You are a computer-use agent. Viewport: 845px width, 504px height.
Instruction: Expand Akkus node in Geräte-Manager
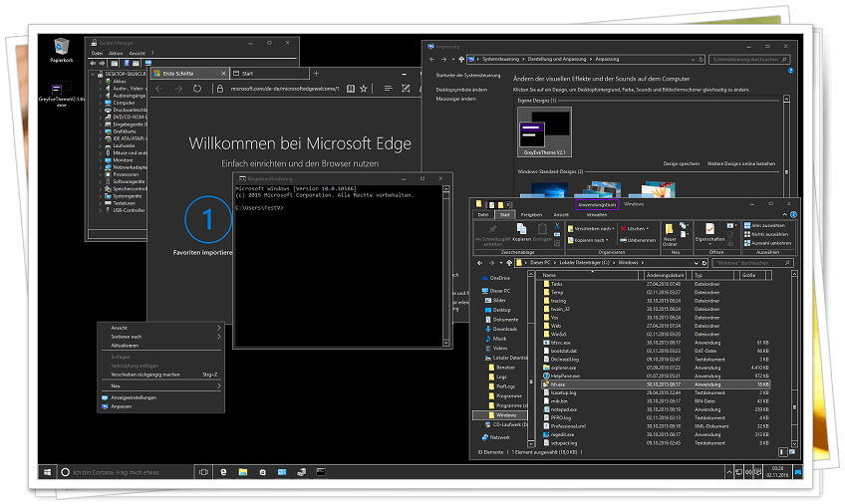click(101, 82)
